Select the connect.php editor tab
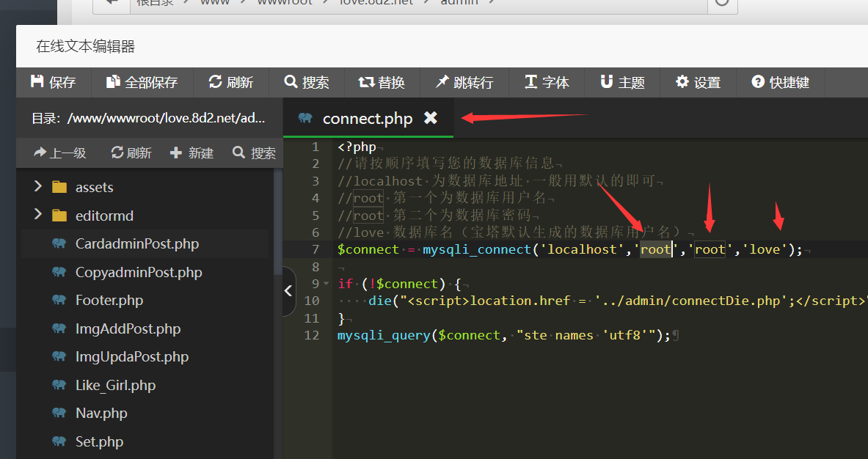Screen dimensions: 868x459 point(368,118)
